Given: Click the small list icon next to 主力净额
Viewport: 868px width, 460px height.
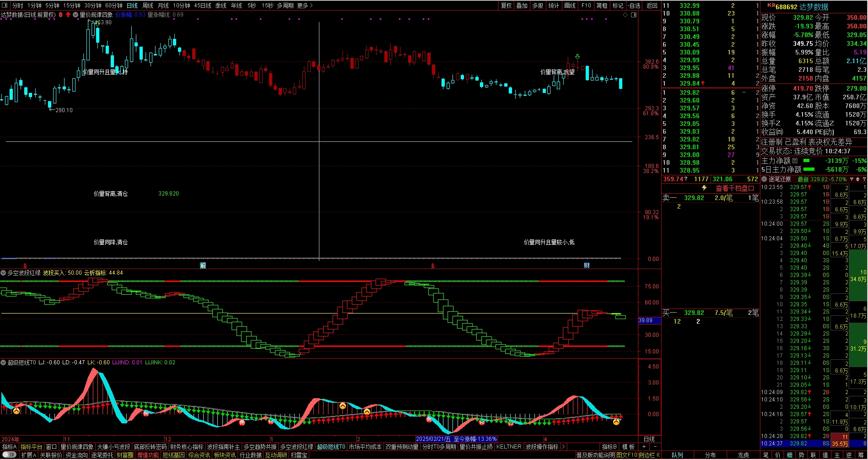Looking at the screenshot, I should click(795, 161).
